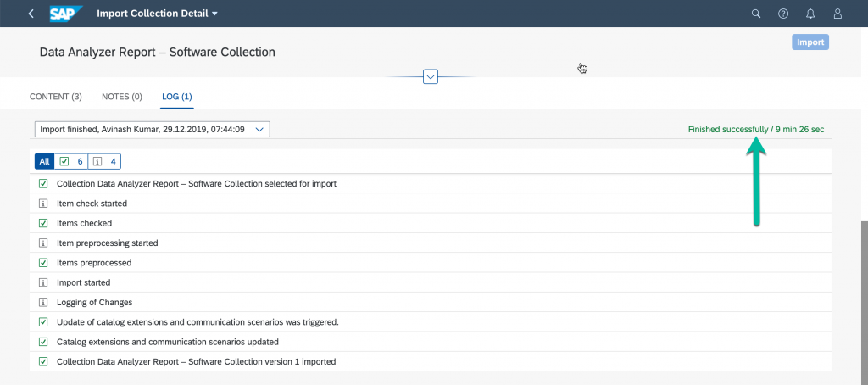Filter log by 6 success messages
Viewport: 868px width, 385px height.
tap(71, 162)
